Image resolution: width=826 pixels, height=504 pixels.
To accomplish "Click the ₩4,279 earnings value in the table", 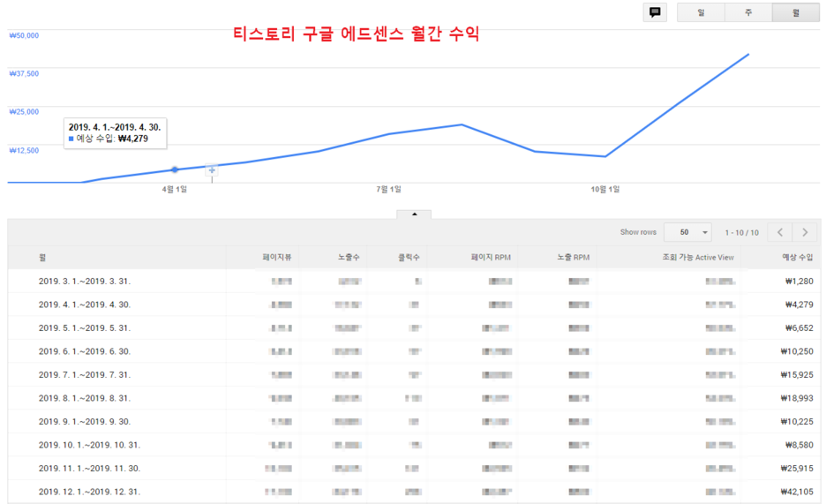I will pos(800,305).
